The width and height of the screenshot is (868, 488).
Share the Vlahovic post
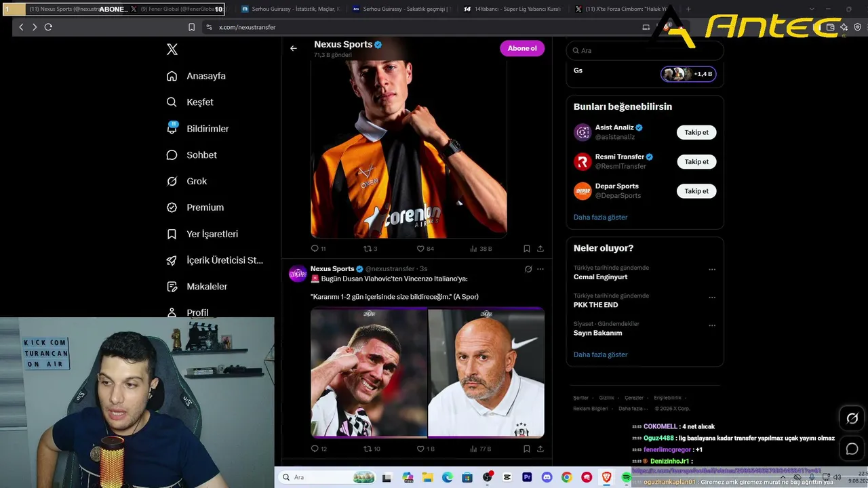pyautogui.click(x=540, y=449)
